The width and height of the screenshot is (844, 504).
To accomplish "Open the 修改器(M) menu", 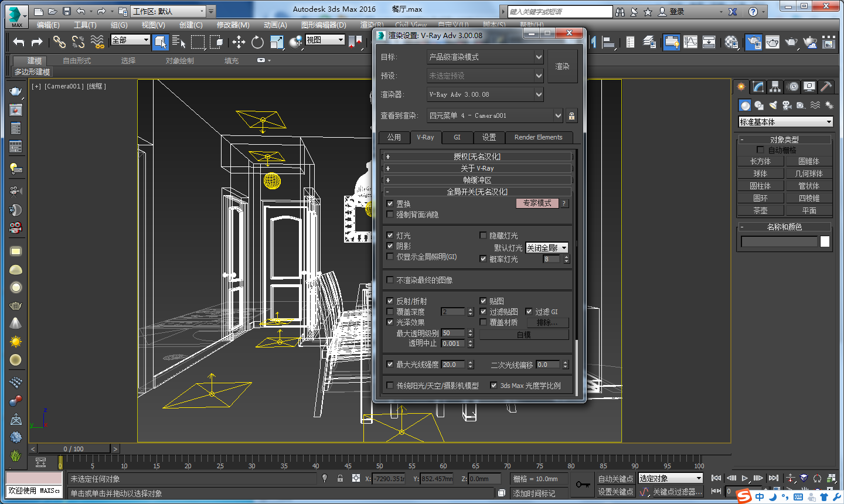I will tap(233, 25).
